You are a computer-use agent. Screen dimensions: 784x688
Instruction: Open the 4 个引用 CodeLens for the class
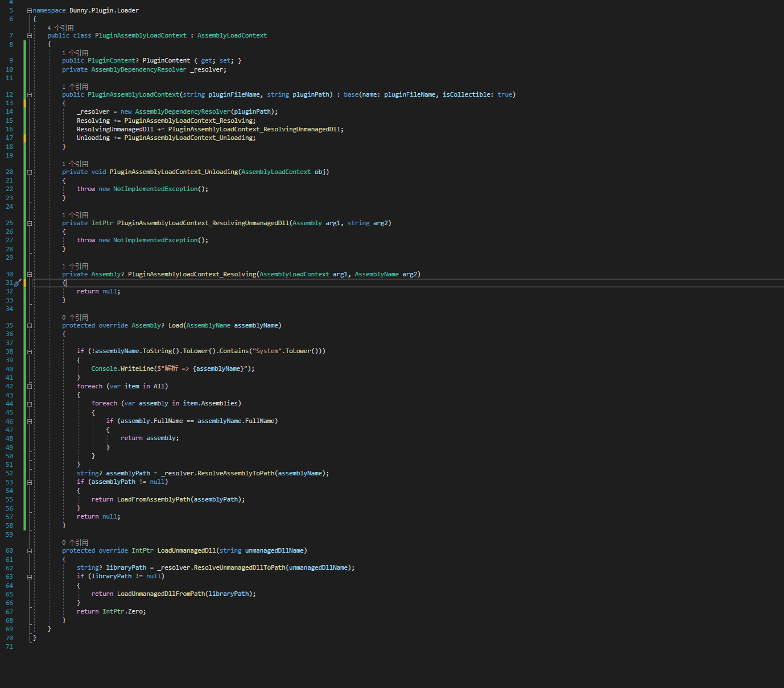click(61, 27)
